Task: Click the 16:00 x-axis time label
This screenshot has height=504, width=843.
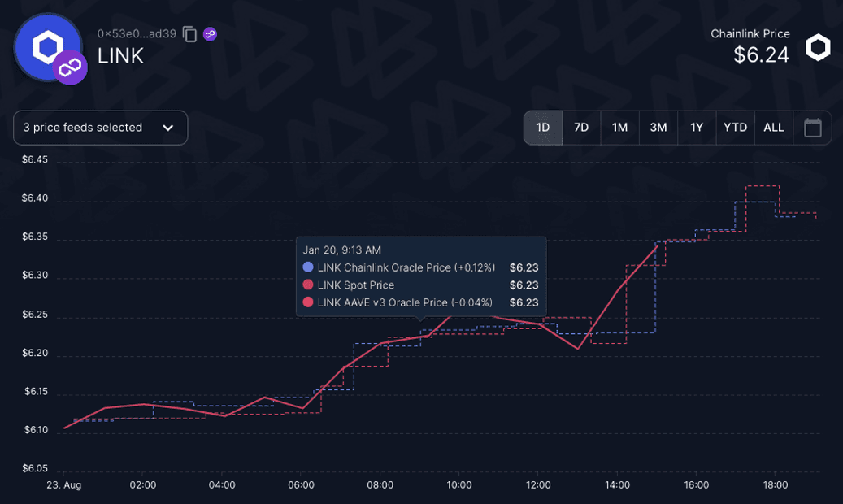Action: (696, 485)
